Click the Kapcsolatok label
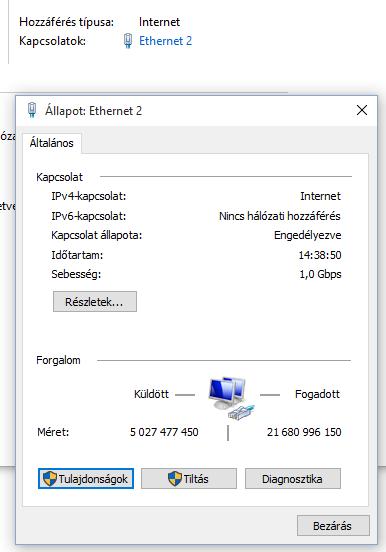 [52, 41]
